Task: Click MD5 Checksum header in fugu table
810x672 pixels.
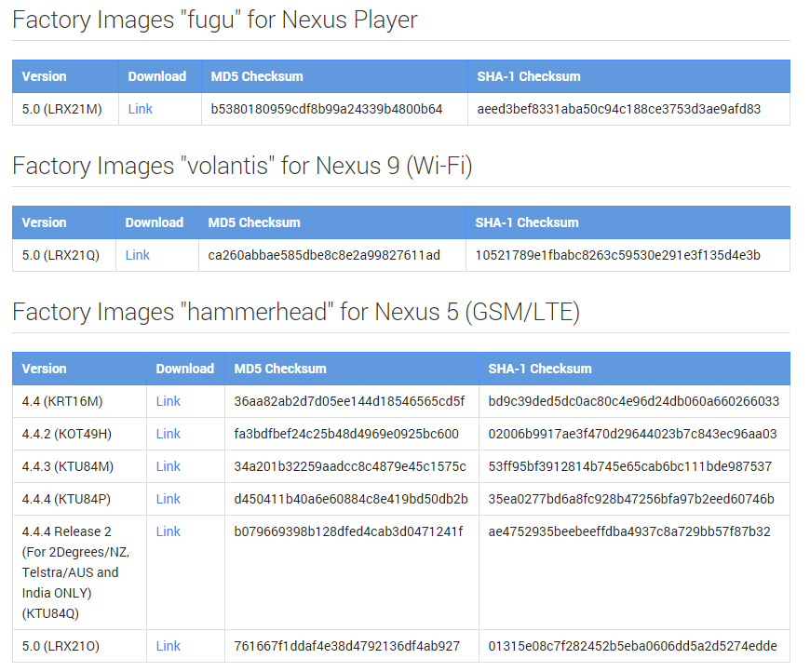Action: (257, 76)
